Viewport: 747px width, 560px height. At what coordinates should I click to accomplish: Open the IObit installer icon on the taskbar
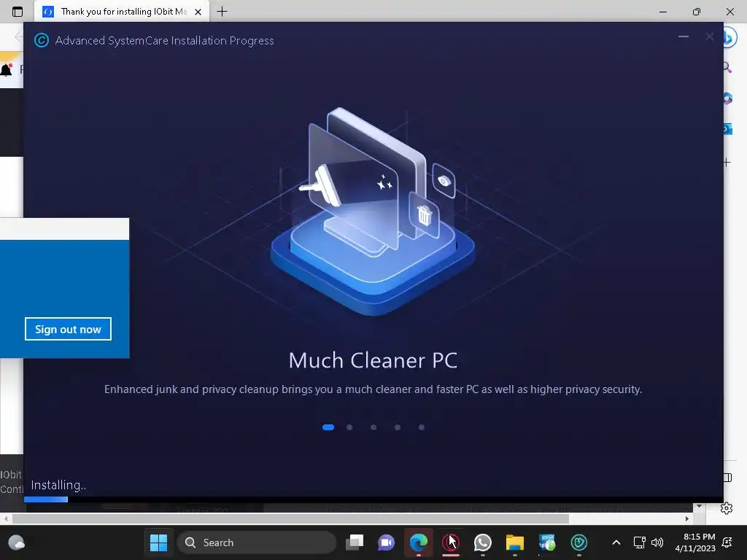click(x=547, y=542)
